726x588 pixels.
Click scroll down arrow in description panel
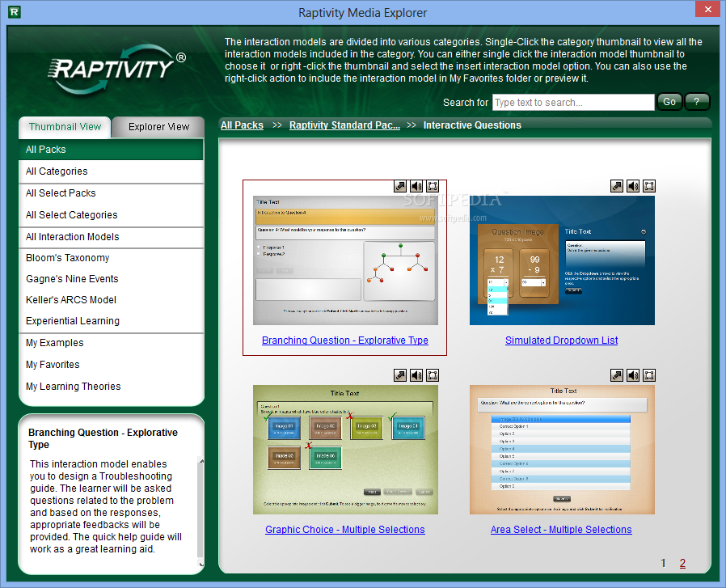(201, 565)
